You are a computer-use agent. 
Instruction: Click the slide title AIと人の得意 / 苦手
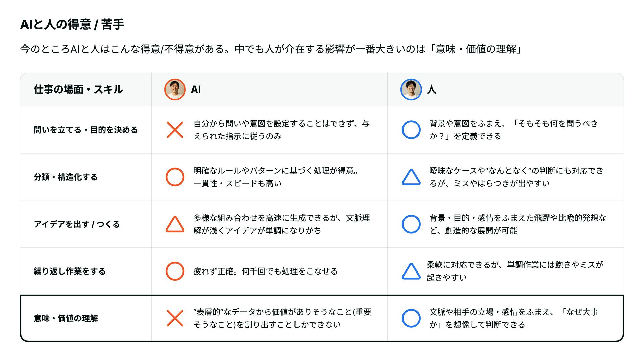pos(72,24)
